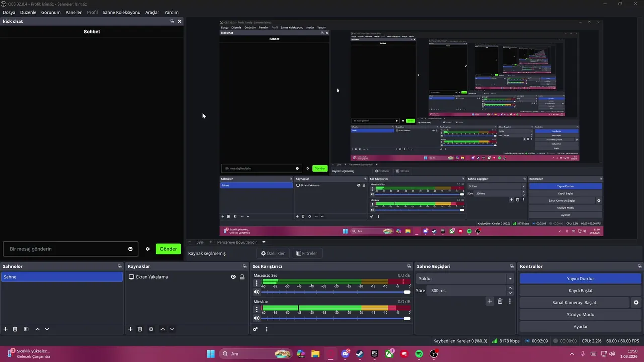644x362 pixels.
Task: Open chat settings gear next to Gönder
Action: (148, 249)
